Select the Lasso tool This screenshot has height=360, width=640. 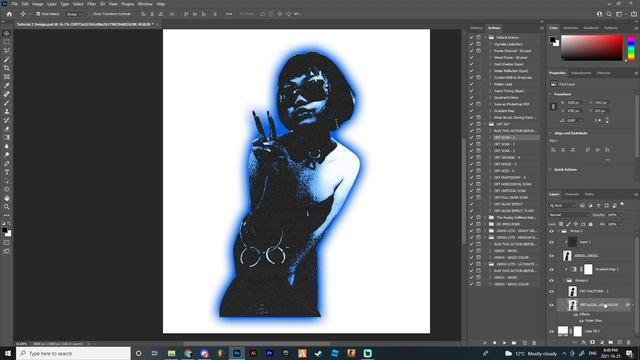[7, 51]
